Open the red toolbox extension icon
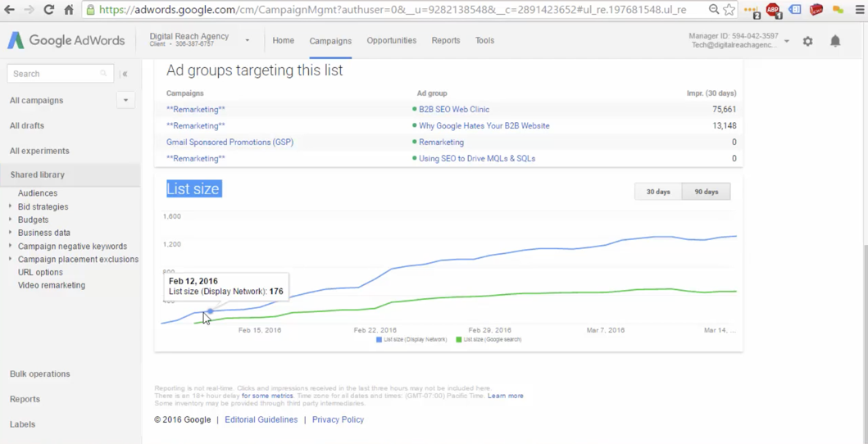The image size is (868, 444). pyautogui.click(x=816, y=9)
